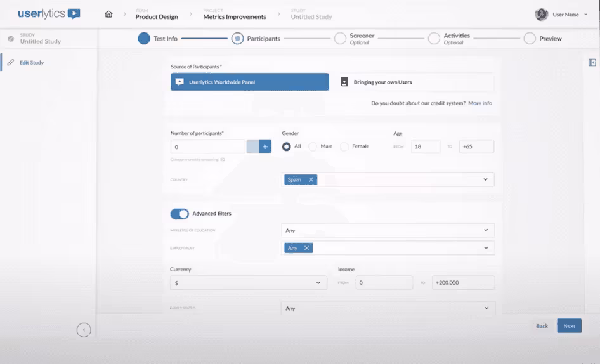Select the Participants step
Viewport: 600px width, 364px height.
(256, 39)
